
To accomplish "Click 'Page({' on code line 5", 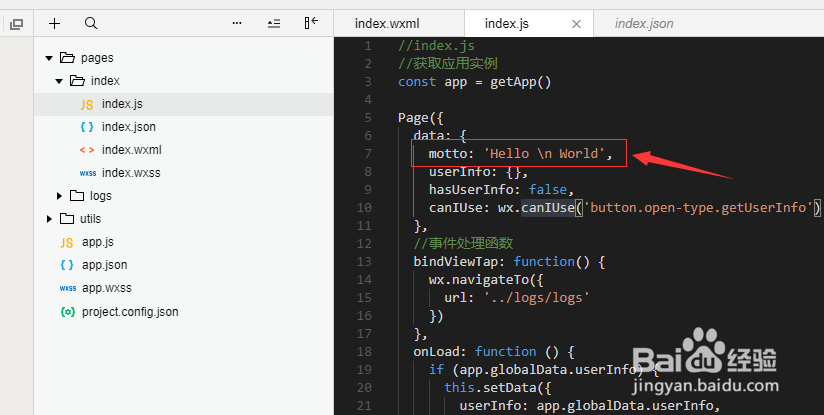I will click(x=421, y=118).
